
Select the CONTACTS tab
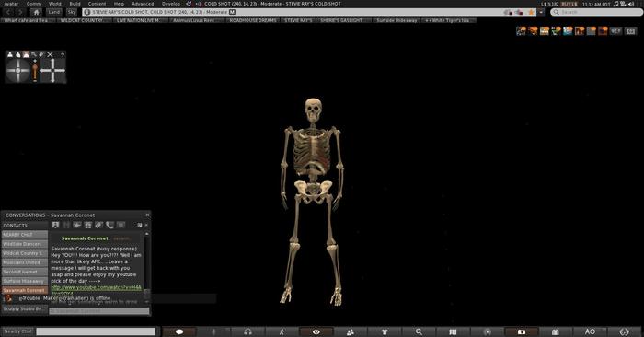[25, 226]
